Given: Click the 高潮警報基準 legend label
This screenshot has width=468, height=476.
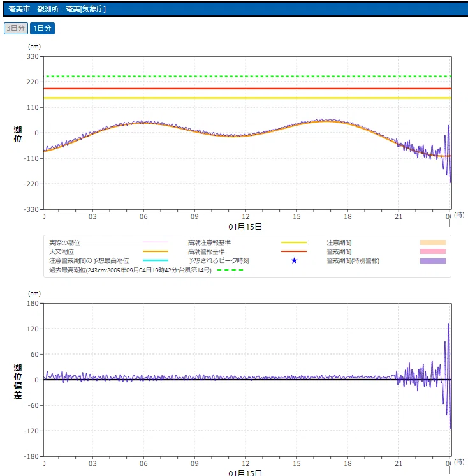Looking at the screenshot, I should 206,251.
